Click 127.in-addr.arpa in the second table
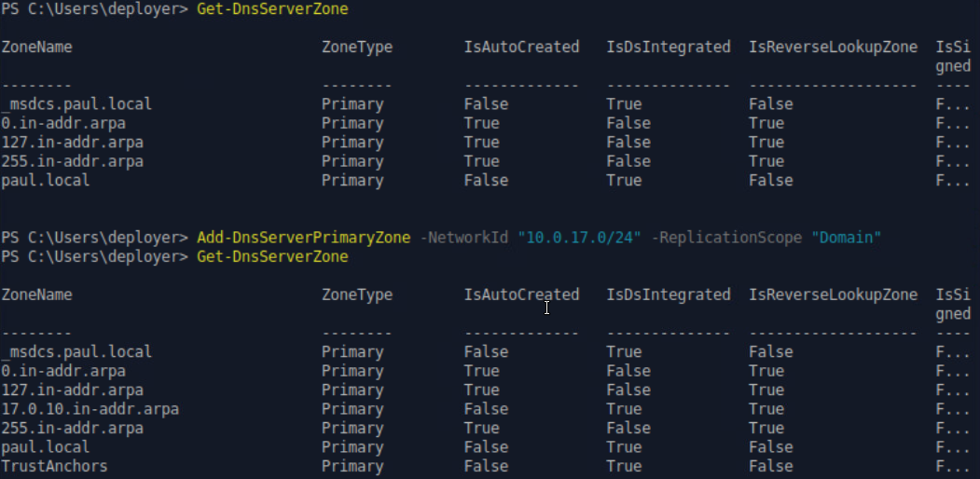 click(72, 390)
